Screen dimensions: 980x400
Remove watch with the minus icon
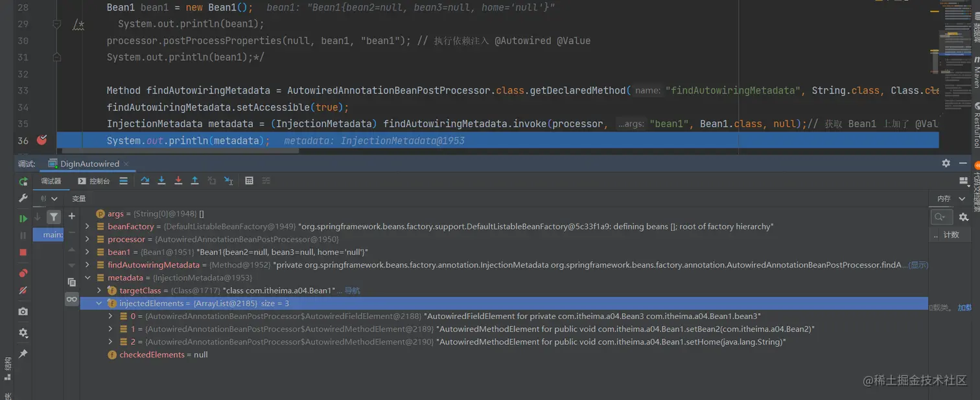72,233
